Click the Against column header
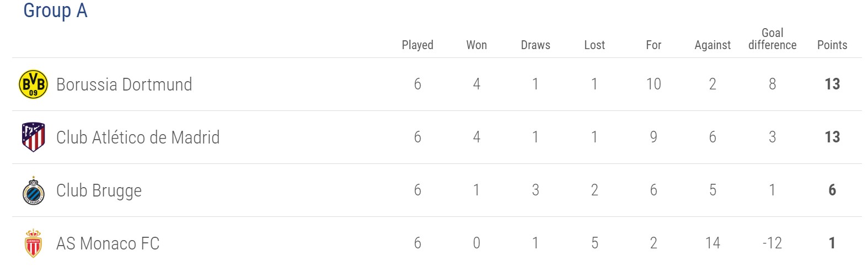 [x=712, y=45]
